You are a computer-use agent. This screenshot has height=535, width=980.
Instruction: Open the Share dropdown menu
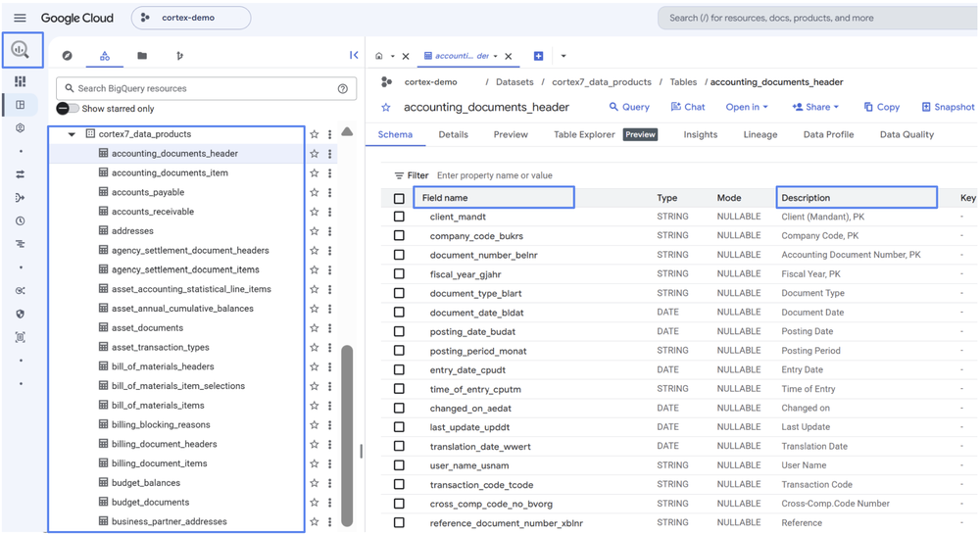(815, 107)
